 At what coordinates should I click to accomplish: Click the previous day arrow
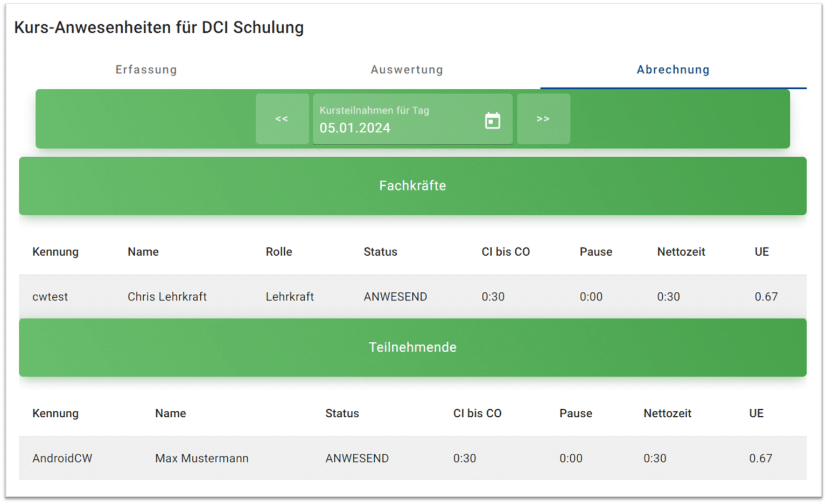pos(282,119)
